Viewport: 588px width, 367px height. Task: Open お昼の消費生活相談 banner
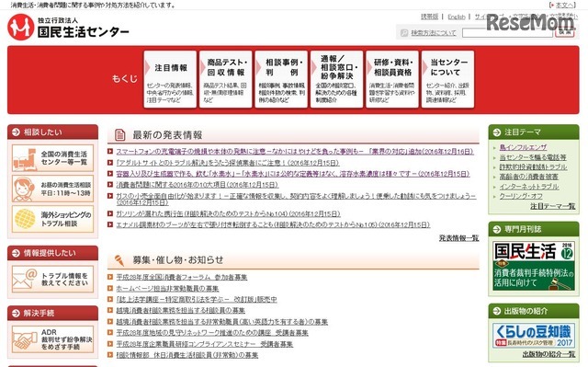52,189
